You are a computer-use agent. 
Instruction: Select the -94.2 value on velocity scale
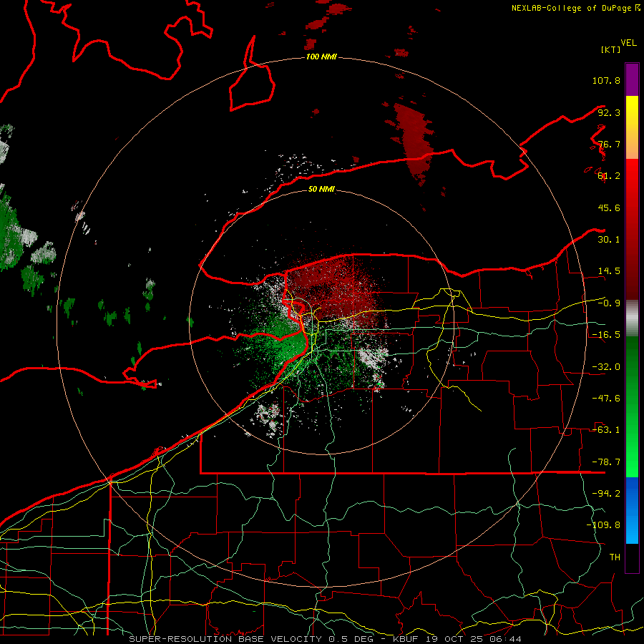coord(606,493)
